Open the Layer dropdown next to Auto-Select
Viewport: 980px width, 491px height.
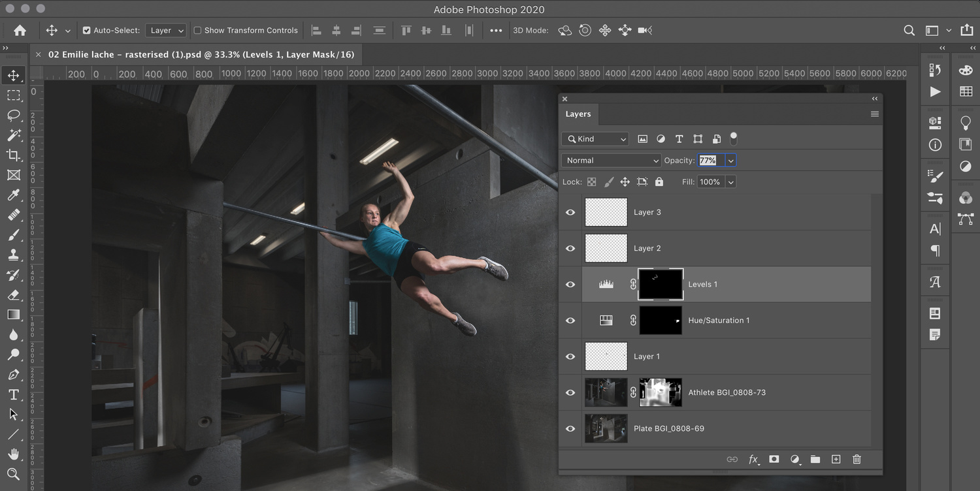[165, 30]
